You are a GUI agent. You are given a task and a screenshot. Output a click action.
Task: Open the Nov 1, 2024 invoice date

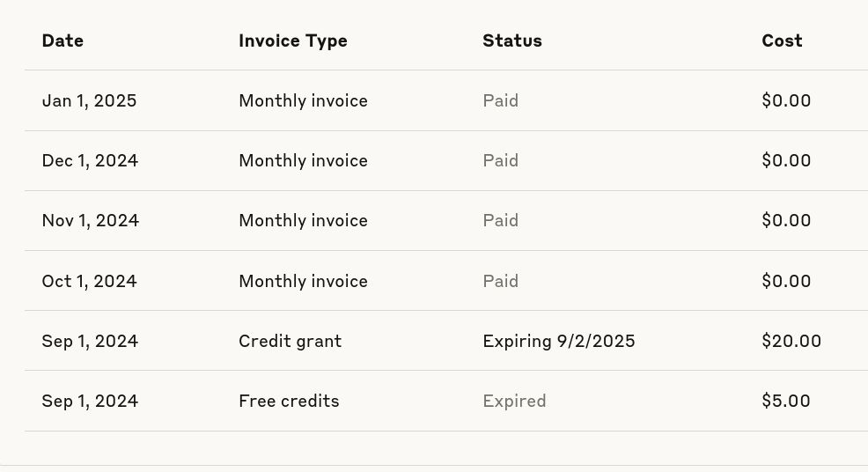(x=90, y=220)
